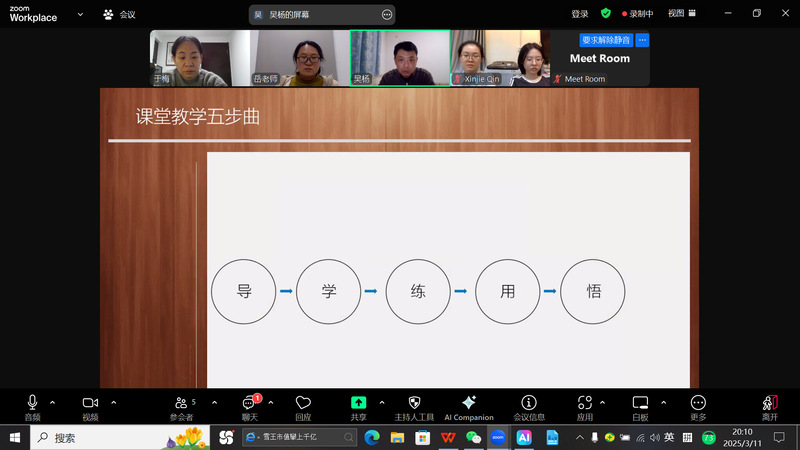Launch AI Companion
The height and width of the screenshot is (450, 800).
point(468,403)
